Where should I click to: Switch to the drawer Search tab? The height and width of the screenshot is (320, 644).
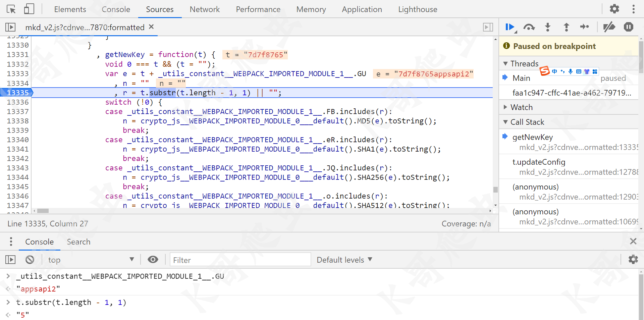(78, 242)
